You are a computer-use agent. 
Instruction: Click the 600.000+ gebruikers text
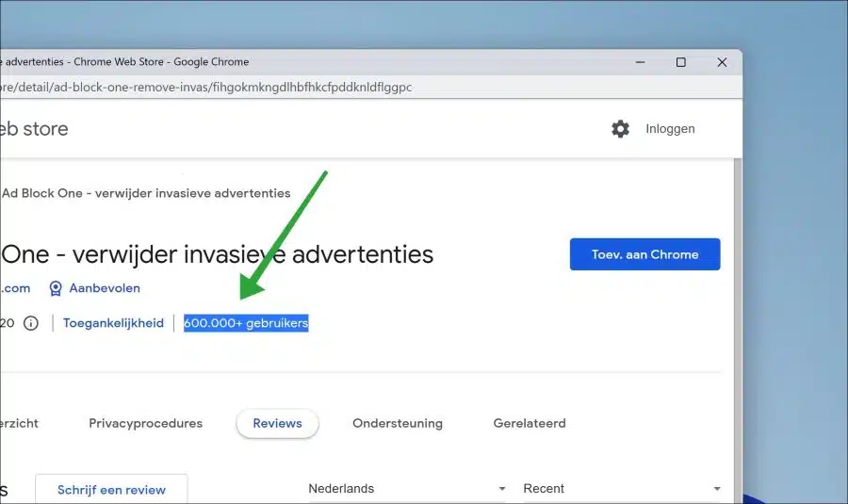(x=246, y=323)
